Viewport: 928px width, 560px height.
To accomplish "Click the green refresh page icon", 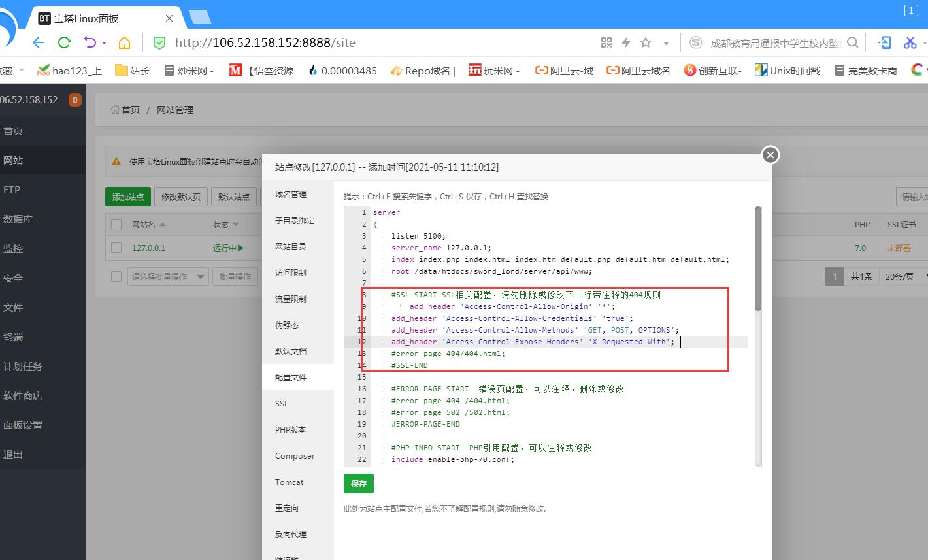I will click(64, 43).
